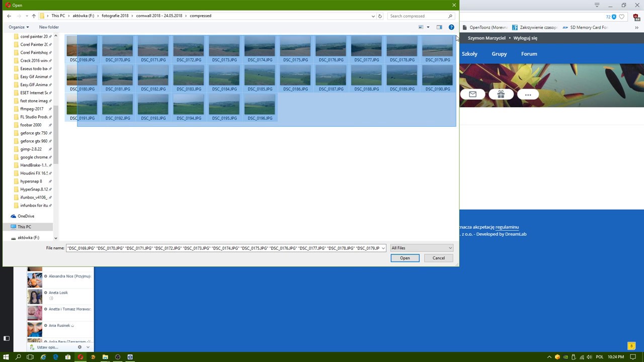Open the 'HandBrake-1.1.' folder
This screenshot has height=362, width=644.
33,165
